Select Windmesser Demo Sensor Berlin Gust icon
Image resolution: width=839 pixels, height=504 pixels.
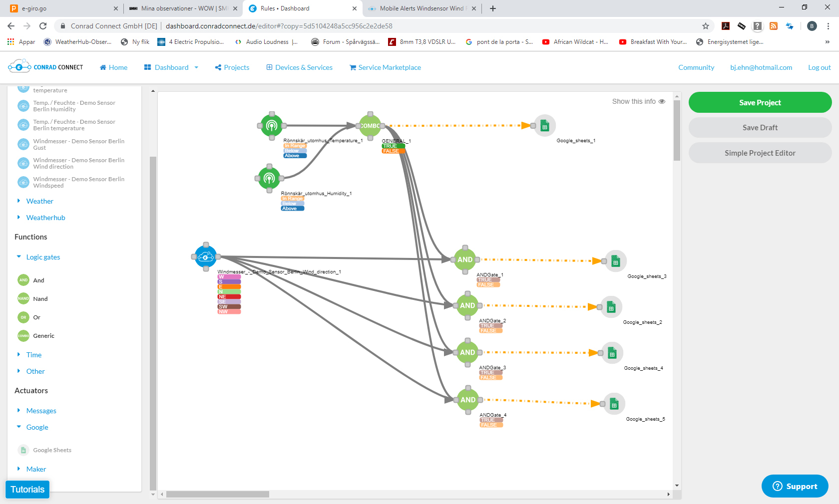(23, 144)
